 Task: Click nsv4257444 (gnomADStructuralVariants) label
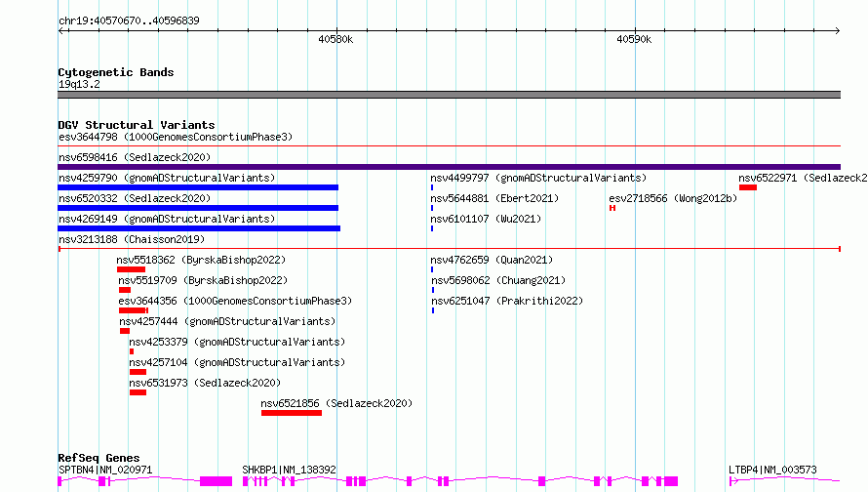click(x=227, y=321)
